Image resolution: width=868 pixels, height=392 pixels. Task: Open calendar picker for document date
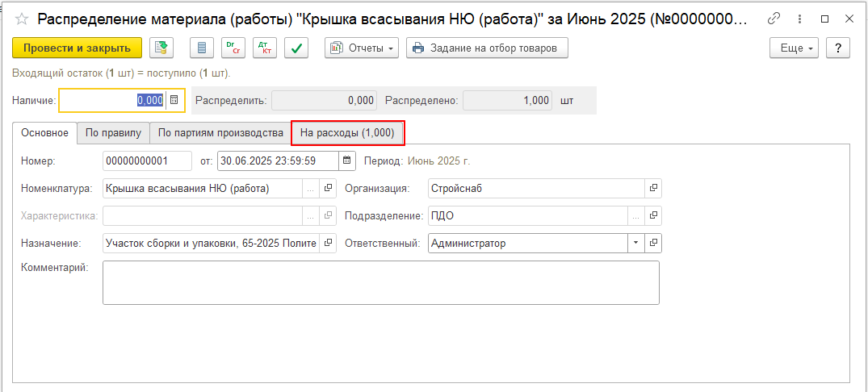click(347, 161)
